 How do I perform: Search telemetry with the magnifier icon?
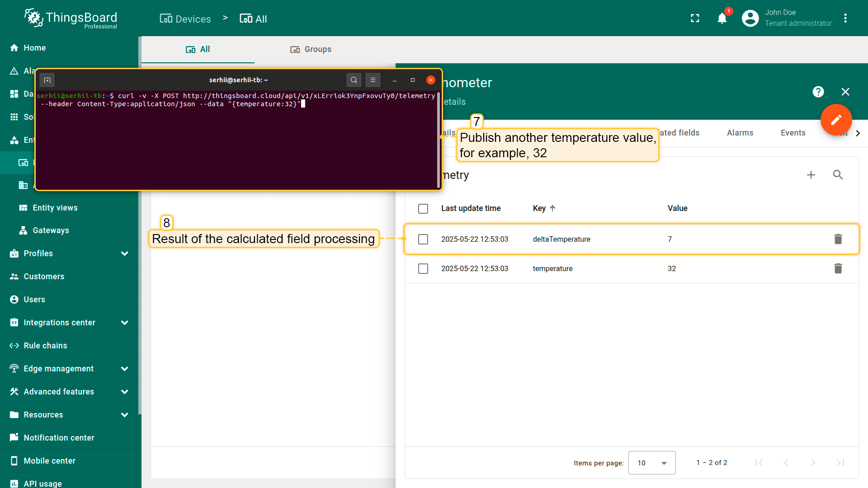pos(838,175)
